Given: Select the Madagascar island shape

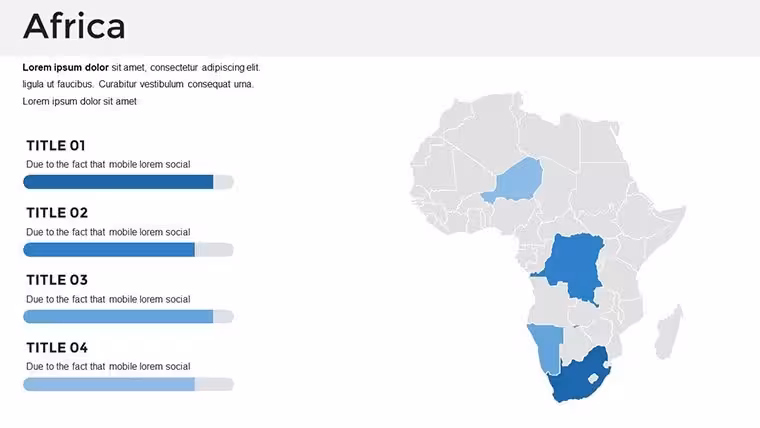Looking at the screenshot, I should click(669, 332).
